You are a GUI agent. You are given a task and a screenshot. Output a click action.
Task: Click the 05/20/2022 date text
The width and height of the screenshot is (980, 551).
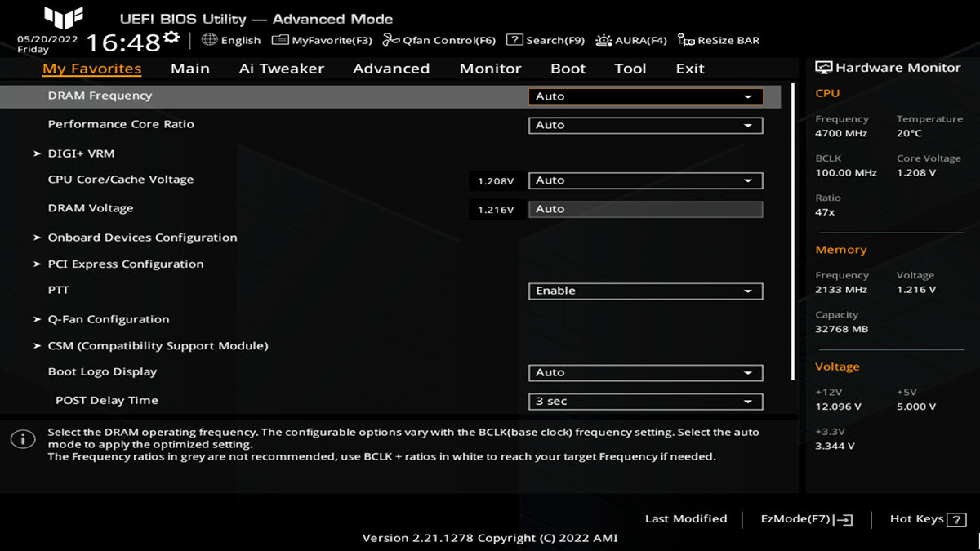[47, 38]
